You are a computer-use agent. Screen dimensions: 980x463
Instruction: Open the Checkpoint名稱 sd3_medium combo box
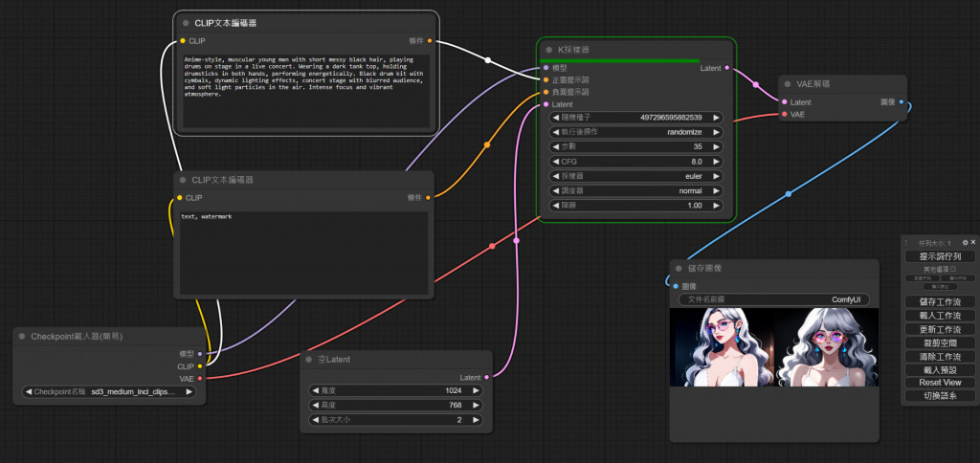[109, 392]
